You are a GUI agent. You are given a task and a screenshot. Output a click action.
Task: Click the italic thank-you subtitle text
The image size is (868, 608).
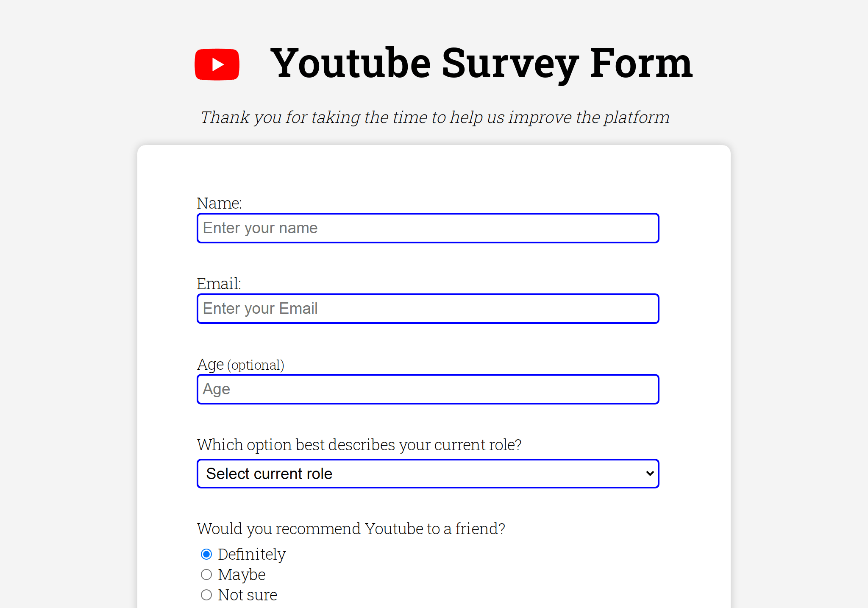(435, 117)
